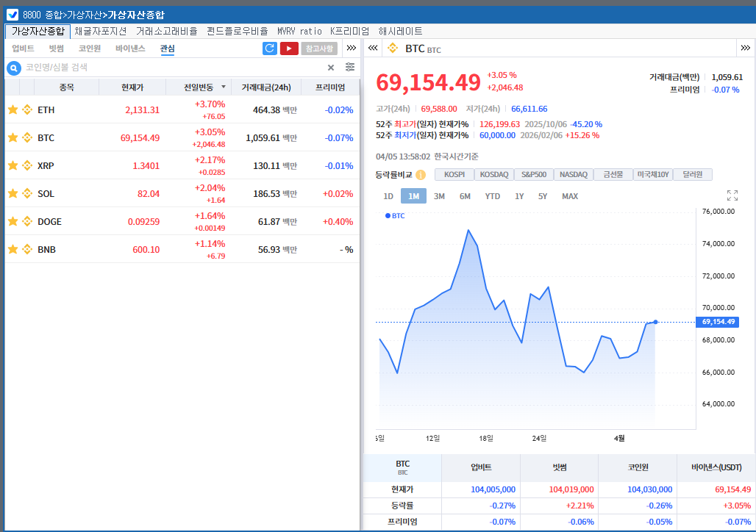Click the refresh icon button
This screenshot has height=532, width=756.
270,48
